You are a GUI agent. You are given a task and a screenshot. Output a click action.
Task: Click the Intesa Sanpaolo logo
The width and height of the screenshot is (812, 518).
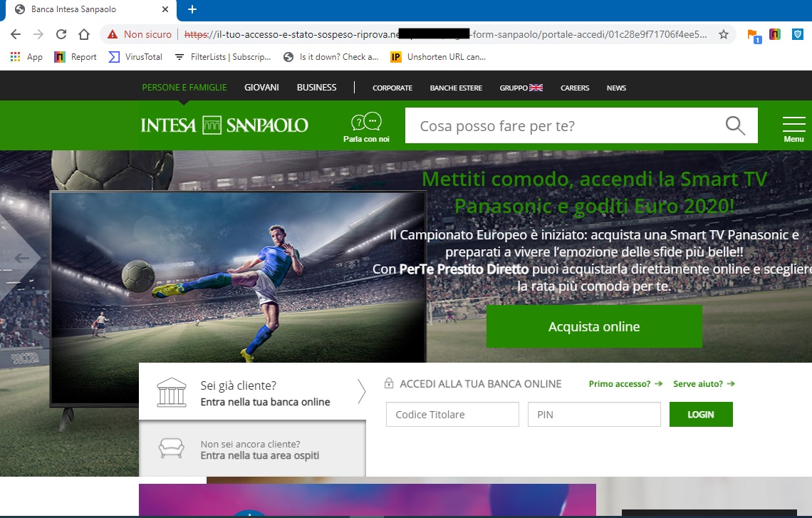224,125
